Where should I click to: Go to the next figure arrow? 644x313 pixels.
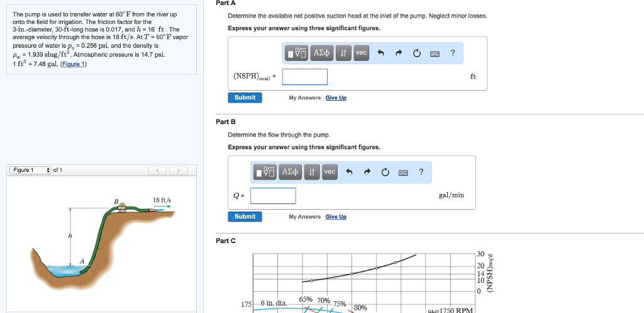[x=178, y=170]
